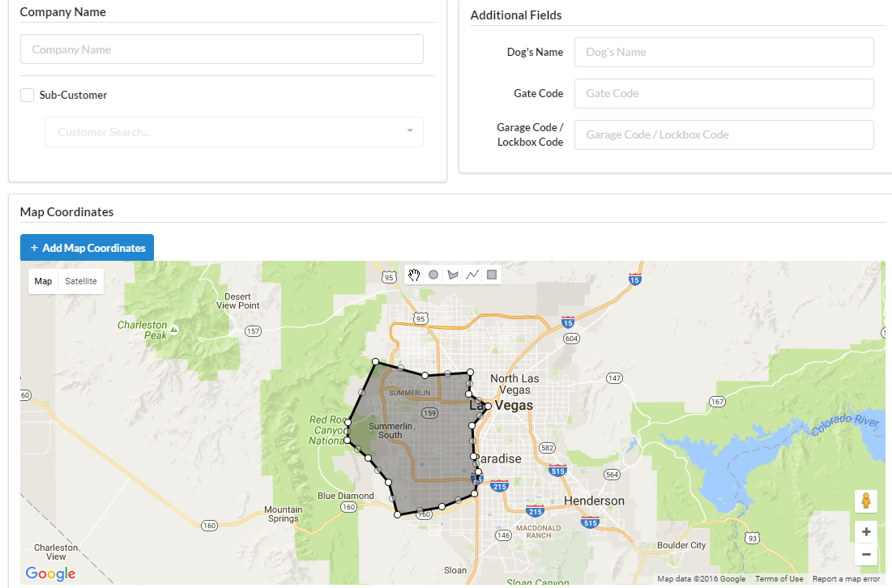892x588 pixels.
Task: Select the polyline drawing tool
Action: coord(472,275)
